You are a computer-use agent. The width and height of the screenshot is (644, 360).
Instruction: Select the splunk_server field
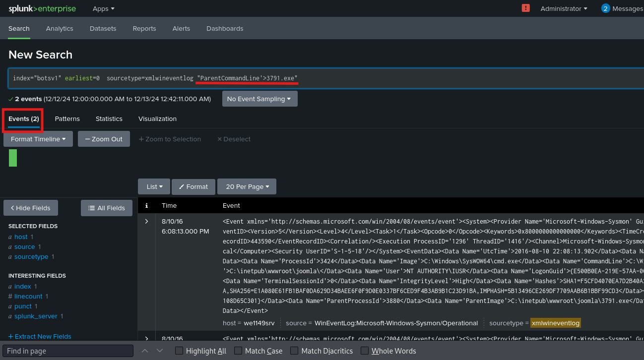tap(36, 316)
